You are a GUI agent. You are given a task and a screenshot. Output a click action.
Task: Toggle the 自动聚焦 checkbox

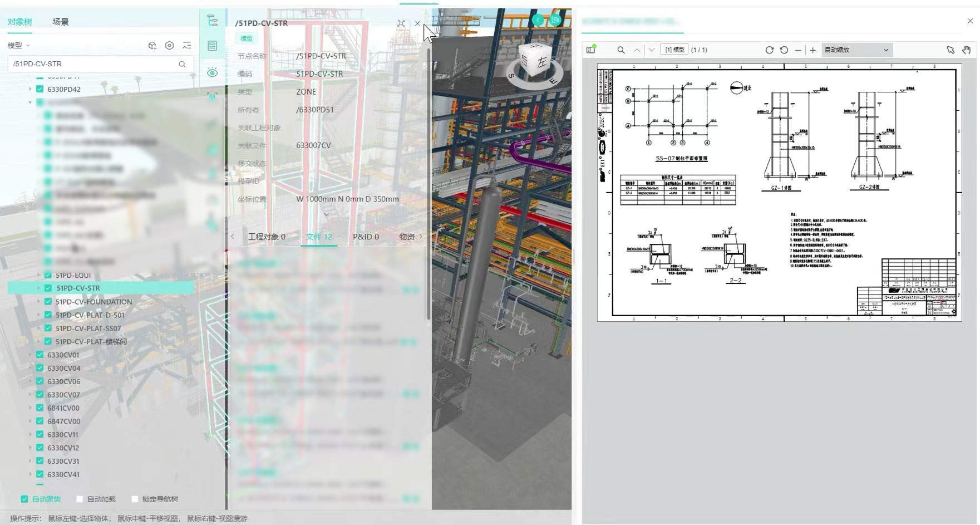pyautogui.click(x=24, y=499)
